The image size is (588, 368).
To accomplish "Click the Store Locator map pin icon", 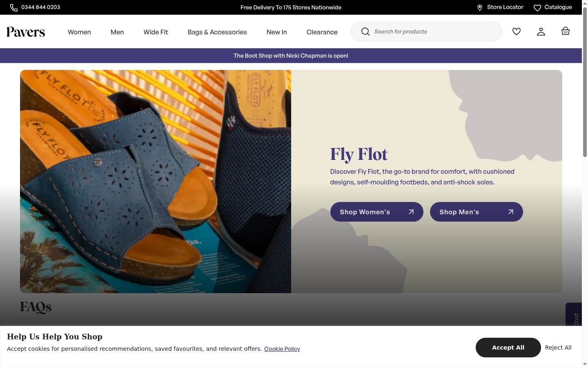I will coord(480,7).
